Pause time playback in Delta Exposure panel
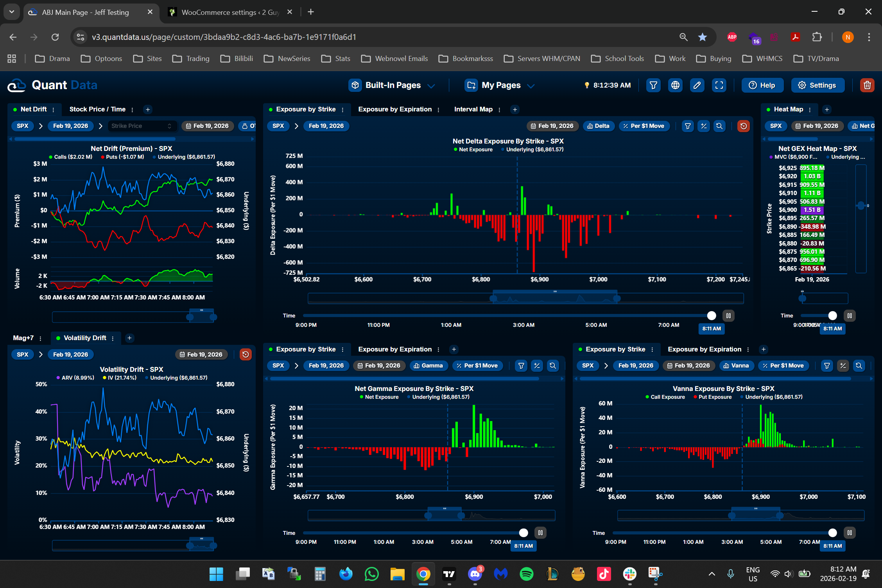Screen dimensions: 882x588 click(x=728, y=316)
